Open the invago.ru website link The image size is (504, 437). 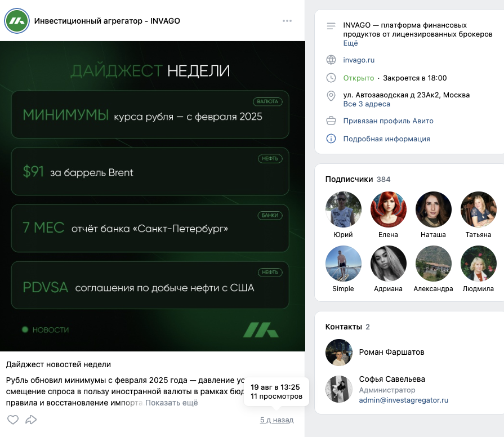click(x=359, y=60)
